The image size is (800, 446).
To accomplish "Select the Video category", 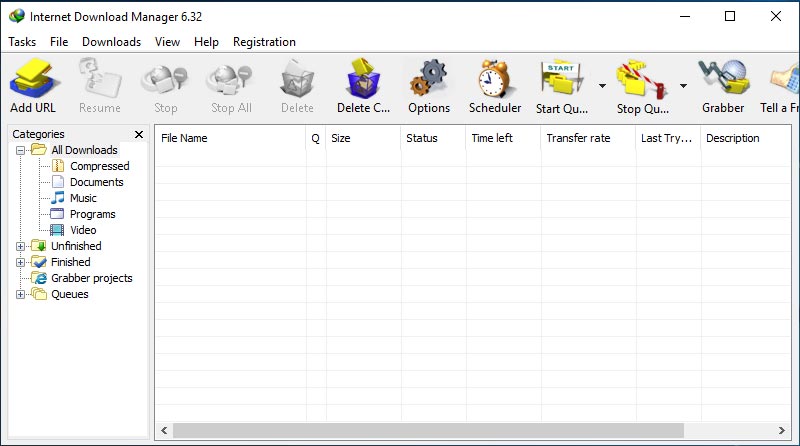I will pyautogui.click(x=83, y=230).
